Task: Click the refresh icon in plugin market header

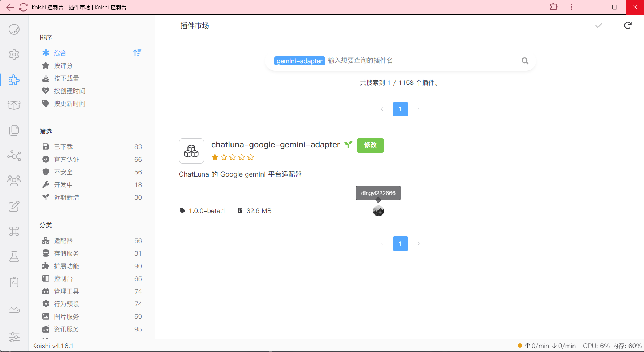Action: click(x=628, y=25)
